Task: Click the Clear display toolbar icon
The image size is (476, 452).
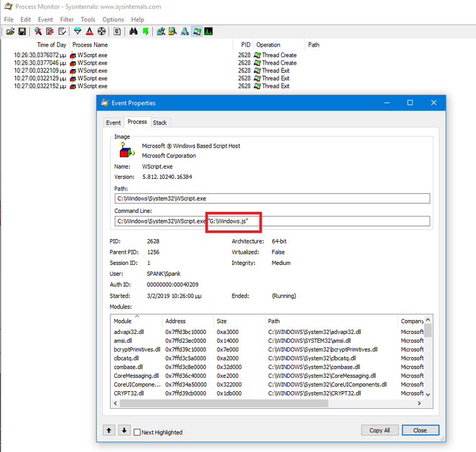Action: click(62, 31)
